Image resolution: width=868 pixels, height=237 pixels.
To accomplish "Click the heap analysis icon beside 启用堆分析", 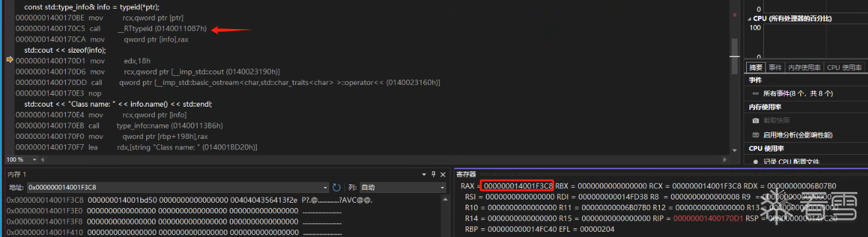I will [x=755, y=134].
